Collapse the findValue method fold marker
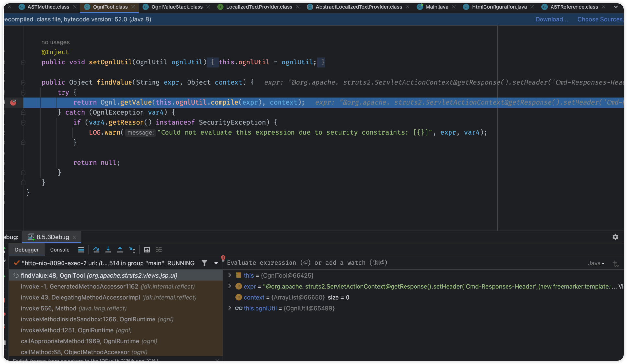This screenshot has height=364, width=627. pyautogui.click(x=23, y=83)
